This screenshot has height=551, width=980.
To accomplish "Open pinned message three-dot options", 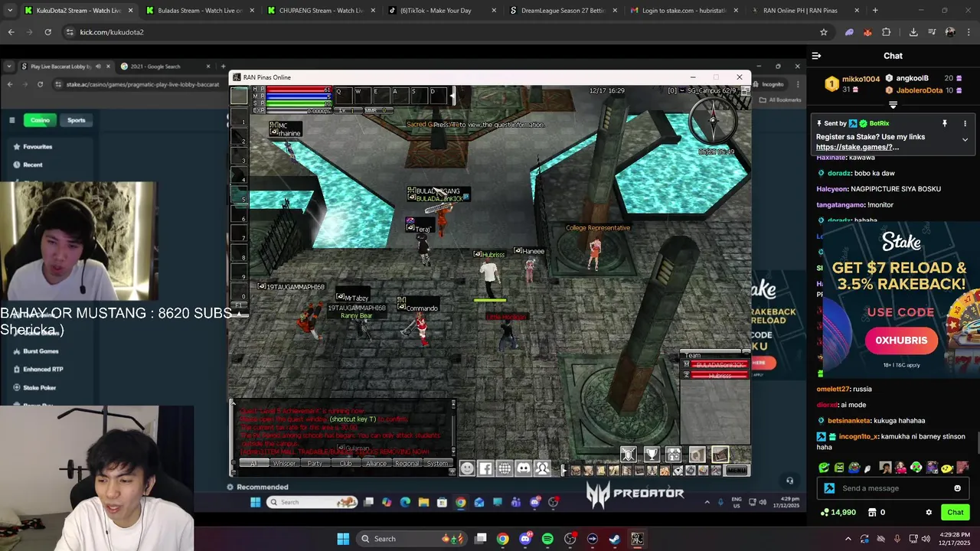I will click(x=965, y=123).
